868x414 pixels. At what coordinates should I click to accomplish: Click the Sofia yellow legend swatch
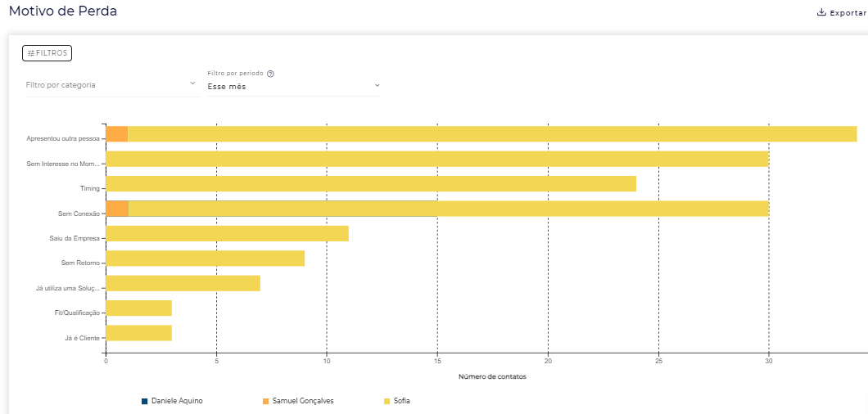pyautogui.click(x=387, y=401)
